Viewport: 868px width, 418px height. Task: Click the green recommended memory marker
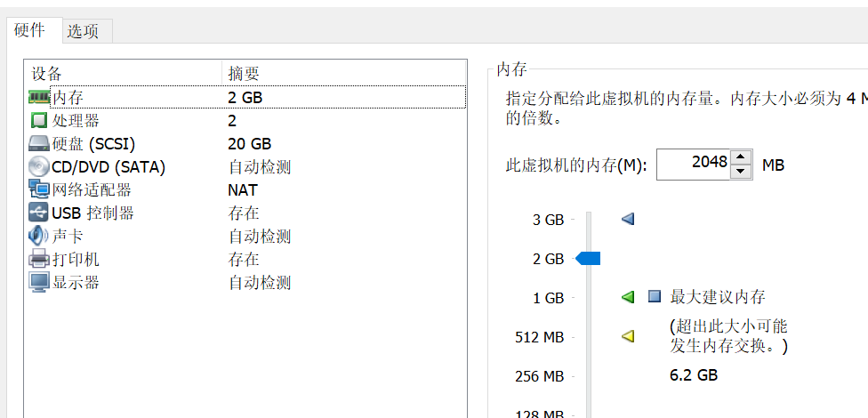[x=628, y=297]
